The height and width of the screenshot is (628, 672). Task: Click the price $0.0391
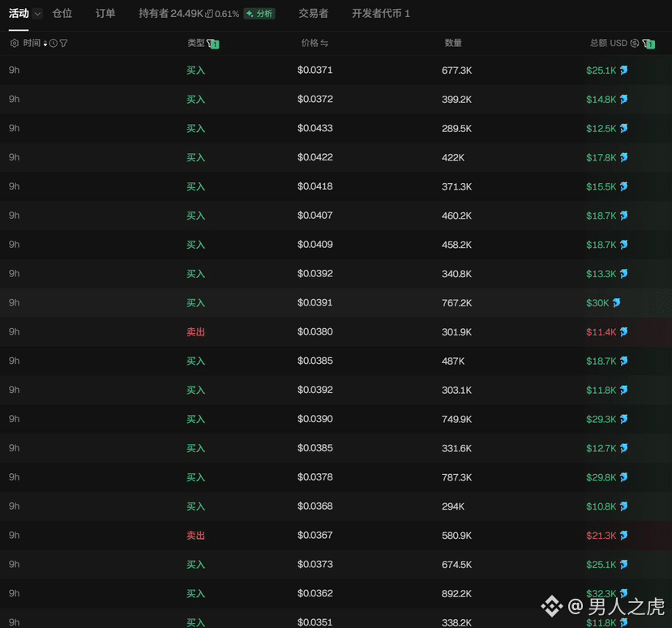[315, 302]
